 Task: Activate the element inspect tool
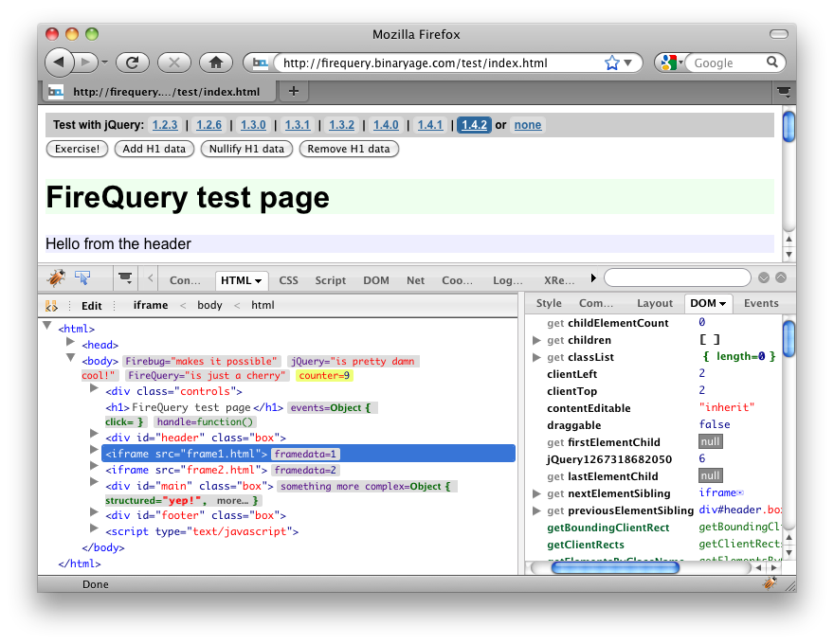pyautogui.click(x=82, y=278)
